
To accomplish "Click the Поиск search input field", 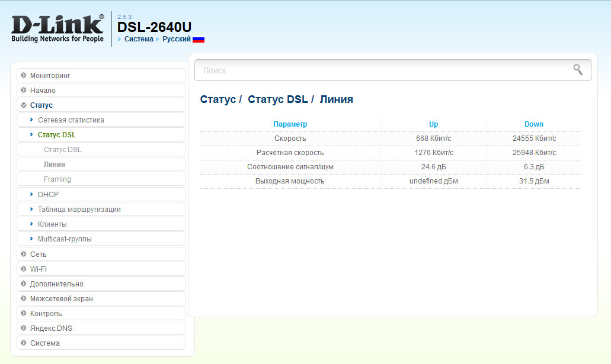I will 379,70.
